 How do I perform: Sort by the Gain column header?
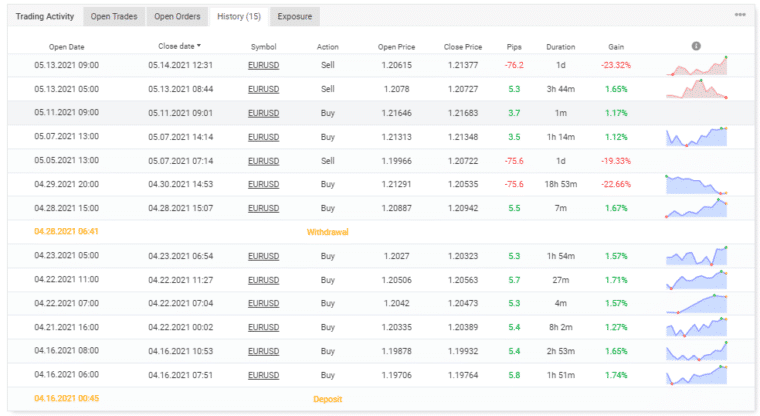click(x=616, y=47)
